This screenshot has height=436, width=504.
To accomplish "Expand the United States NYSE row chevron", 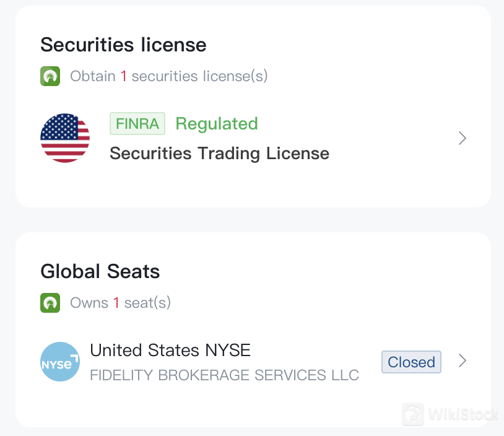I will pyautogui.click(x=462, y=361).
